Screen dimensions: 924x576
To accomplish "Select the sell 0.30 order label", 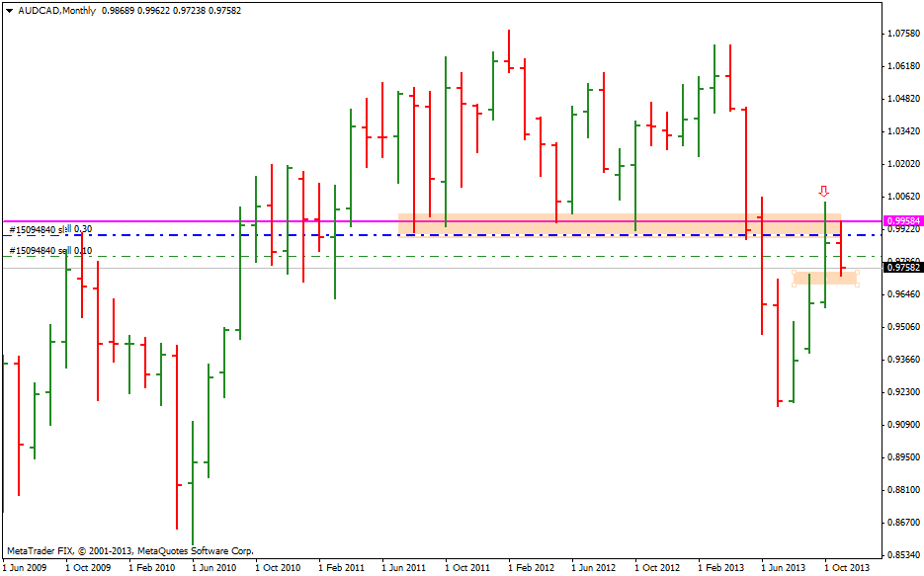I will tap(49, 229).
